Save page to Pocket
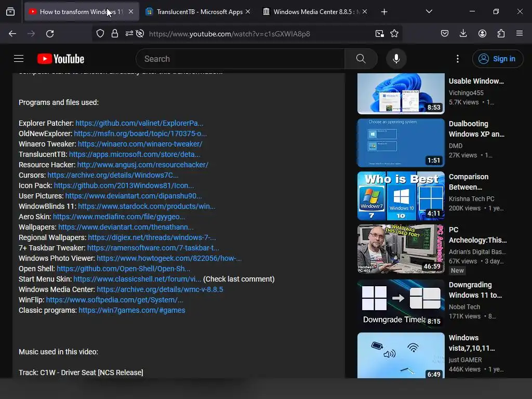The height and width of the screenshot is (399, 532). [445, 34]
